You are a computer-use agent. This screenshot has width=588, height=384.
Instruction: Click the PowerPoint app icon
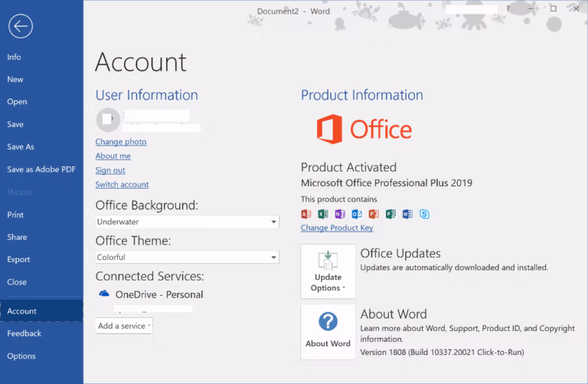coord(374,214)
